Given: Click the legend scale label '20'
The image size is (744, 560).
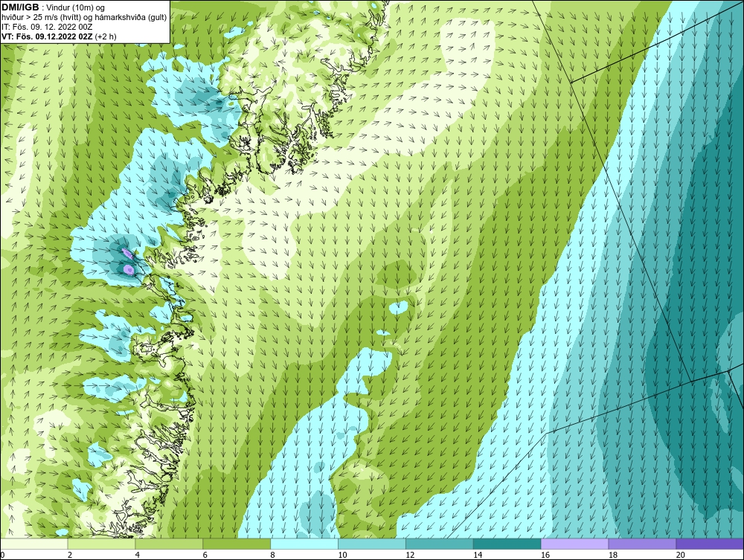Looking at the screenshot, I should coord(681,555).
